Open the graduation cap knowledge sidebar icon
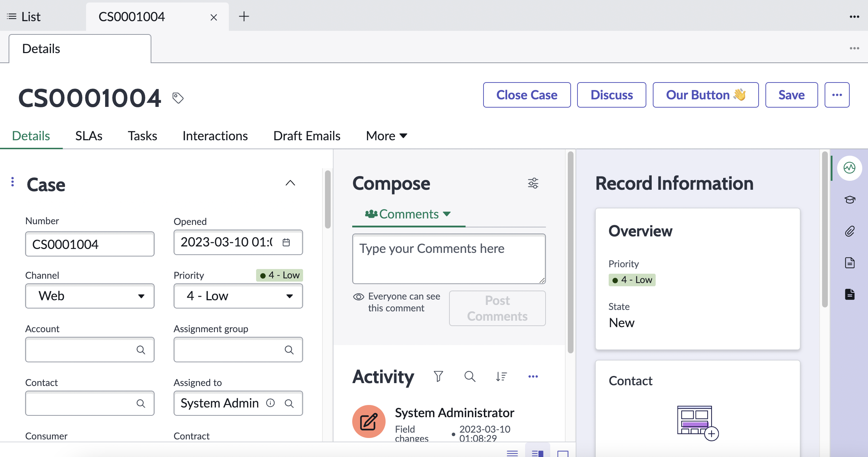Screen dimensions: 868x457 click(850, 199)
